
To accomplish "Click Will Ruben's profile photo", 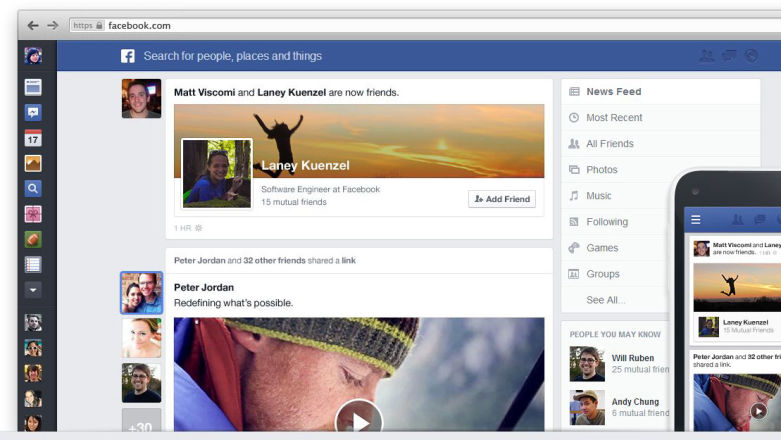I will [x=587, y=364].
